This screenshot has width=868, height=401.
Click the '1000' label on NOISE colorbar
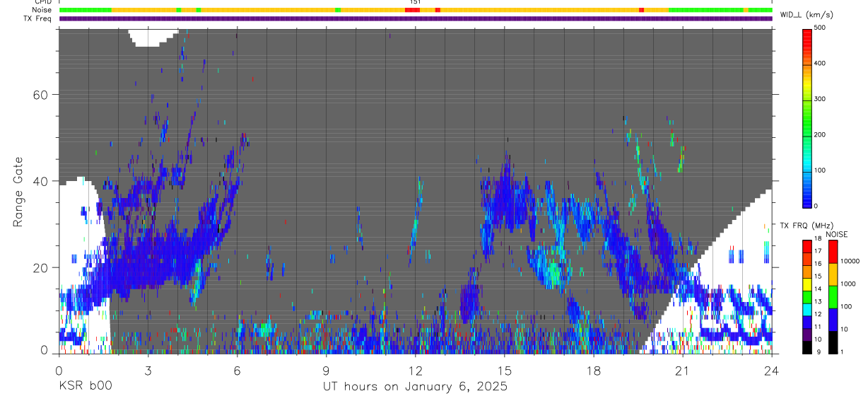click(x=848, y=284)
